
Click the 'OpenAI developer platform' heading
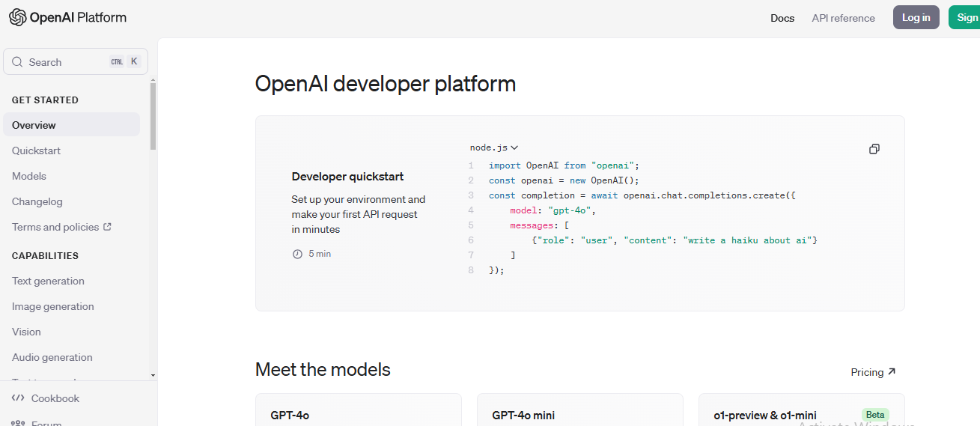coord(386,83)
